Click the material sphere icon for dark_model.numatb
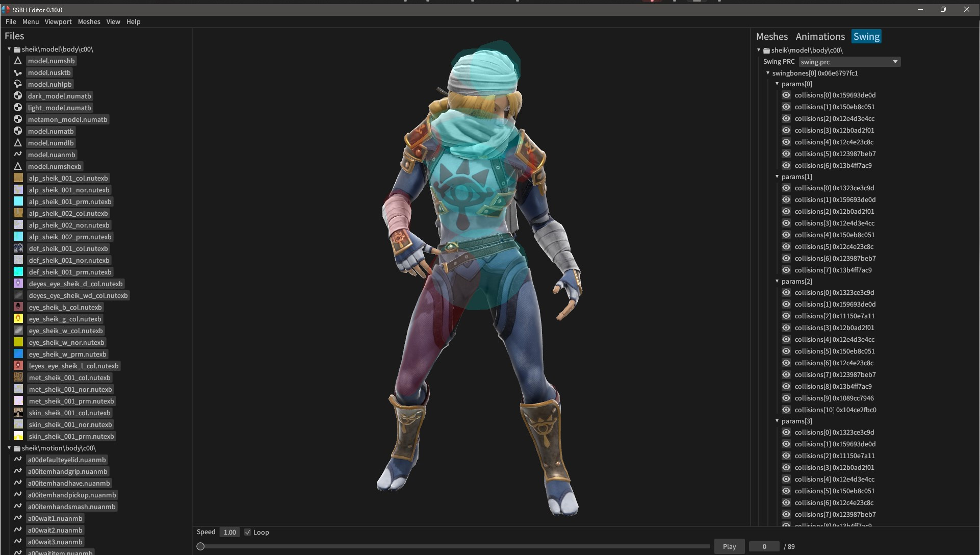 18,96
